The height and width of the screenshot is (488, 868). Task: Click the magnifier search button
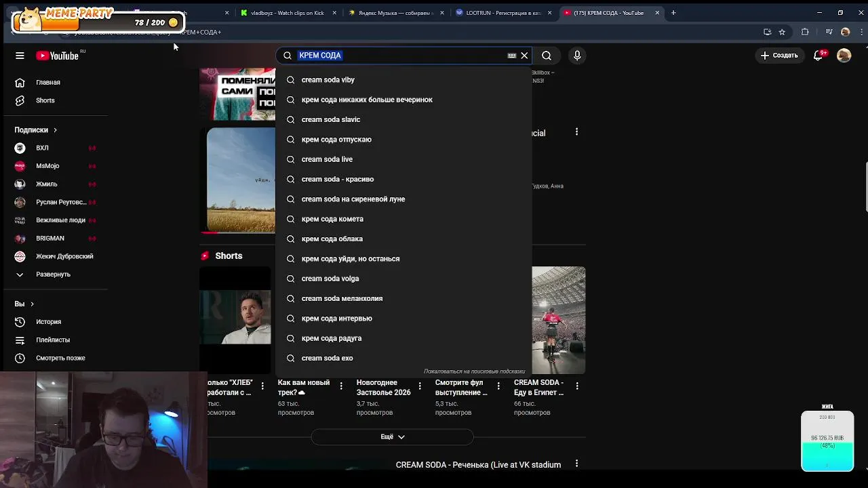tap(547, 56)
